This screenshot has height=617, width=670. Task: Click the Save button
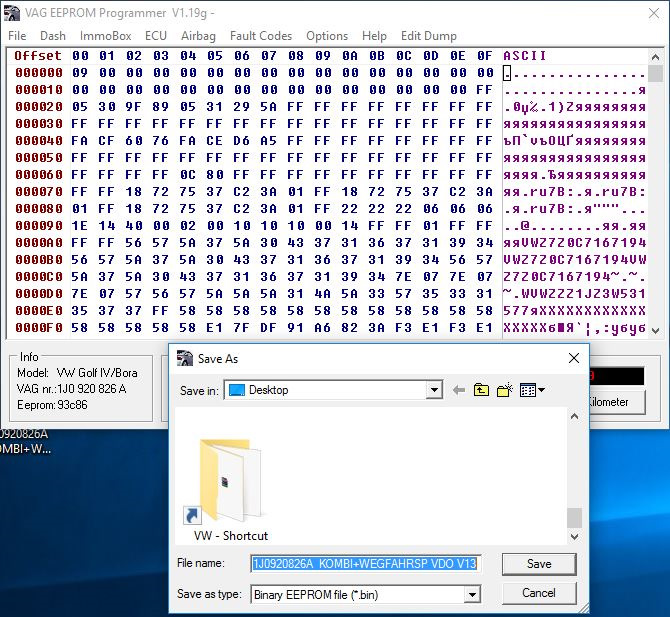[x=539, y=564]
